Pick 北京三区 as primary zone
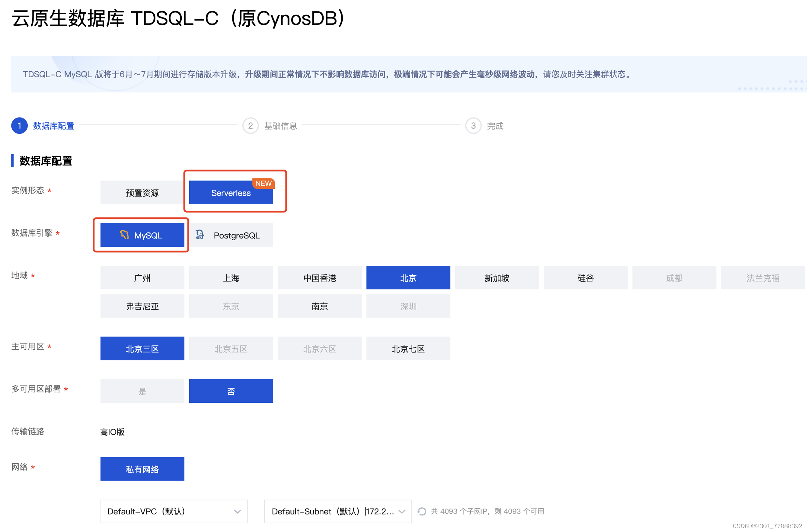 point(142,348)
